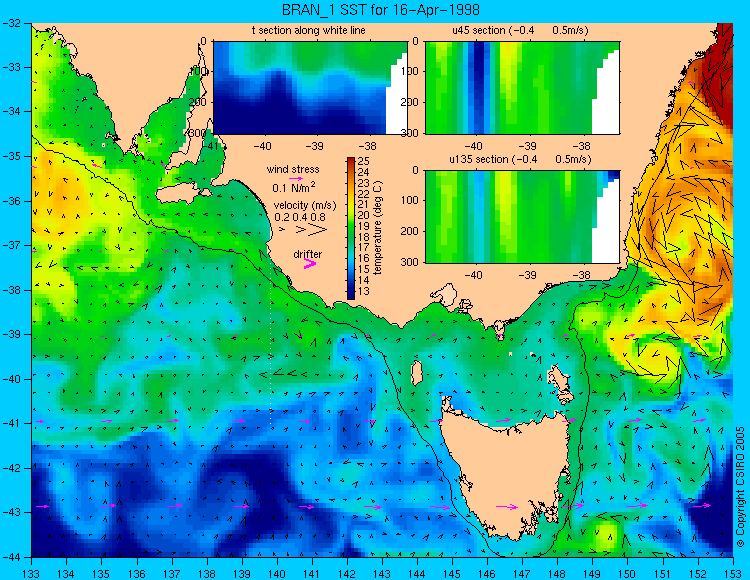Click longitude label 133 on bottom axis
Screen dimensions: 750x580
[x=32, y=574]
